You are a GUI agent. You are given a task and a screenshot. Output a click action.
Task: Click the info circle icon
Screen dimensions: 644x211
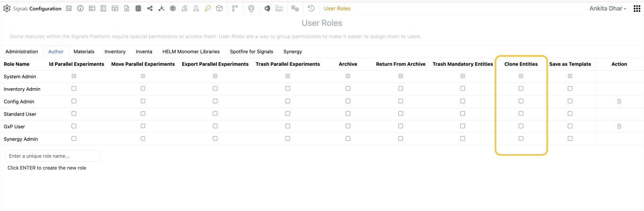point(80,9)
